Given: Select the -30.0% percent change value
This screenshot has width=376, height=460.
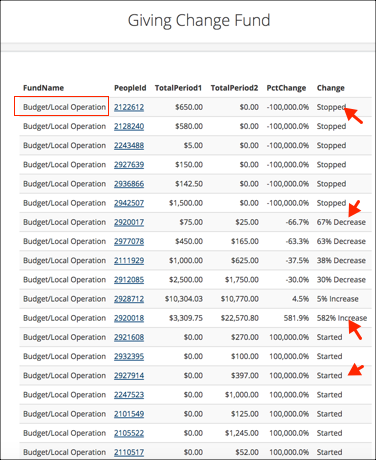Looking at the screenshot, I should click(x=297, y=280).
